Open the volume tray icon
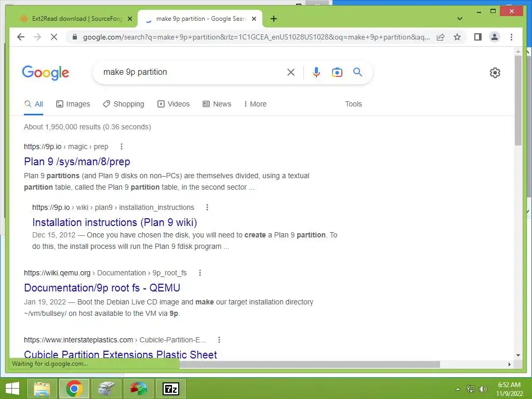The width and height of the screenshot is (532, 399). click(x=483, y=389)
